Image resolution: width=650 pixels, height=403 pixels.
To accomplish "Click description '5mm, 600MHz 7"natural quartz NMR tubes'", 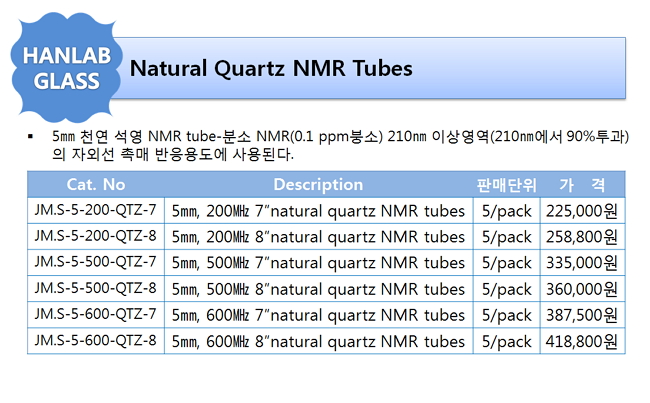I will click(318, 316).
